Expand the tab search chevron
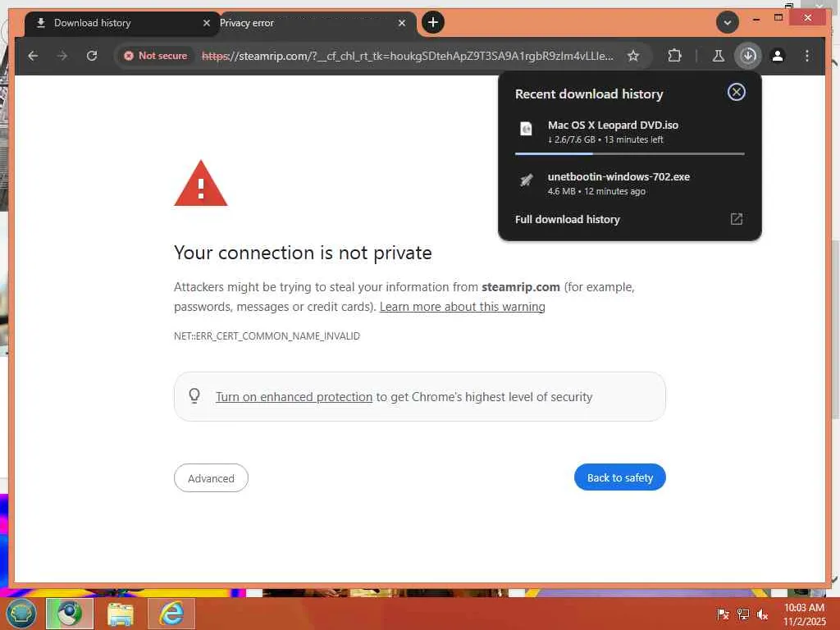840x630 pixels. pos(728,22)
